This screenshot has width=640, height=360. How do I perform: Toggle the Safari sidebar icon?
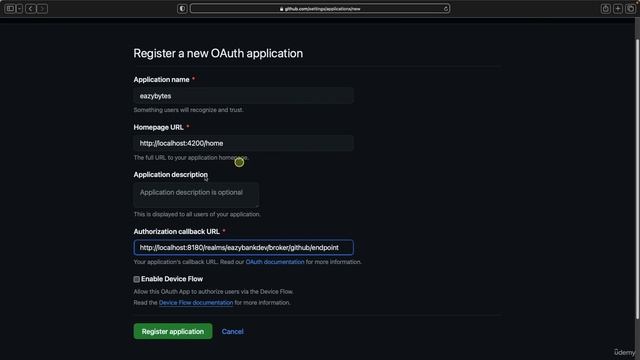click(x=10, y=9)
